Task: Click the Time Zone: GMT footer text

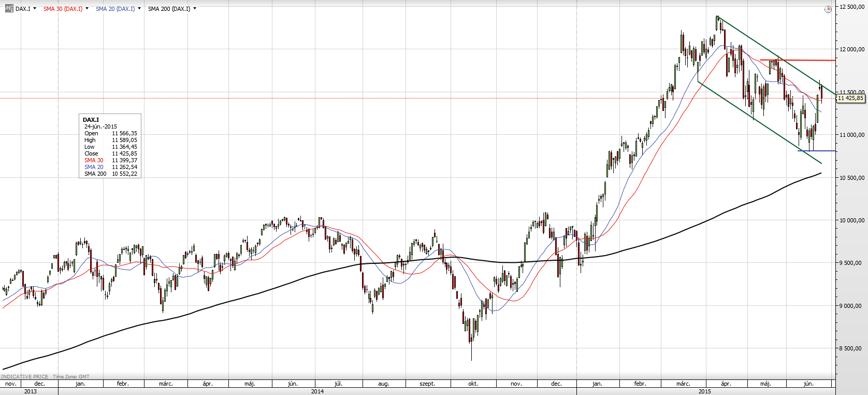Action: pos(71,377)
